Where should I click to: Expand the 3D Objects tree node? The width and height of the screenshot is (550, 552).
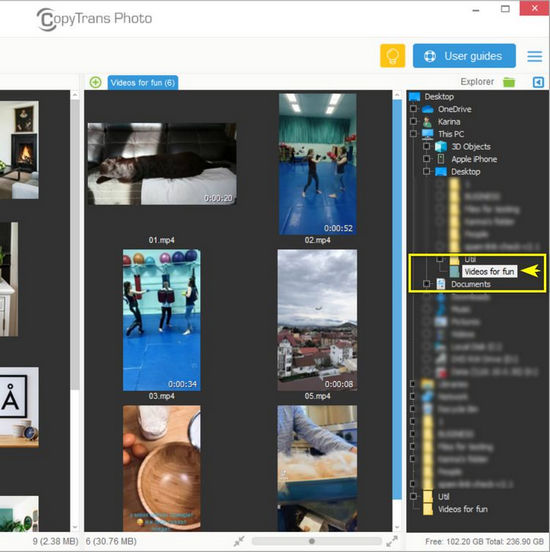coord(426,146)
